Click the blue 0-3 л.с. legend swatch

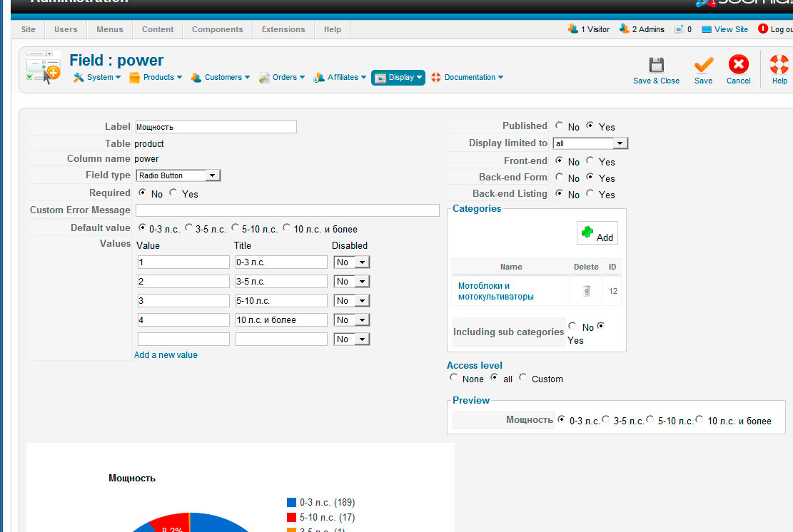tap(291, 502)
